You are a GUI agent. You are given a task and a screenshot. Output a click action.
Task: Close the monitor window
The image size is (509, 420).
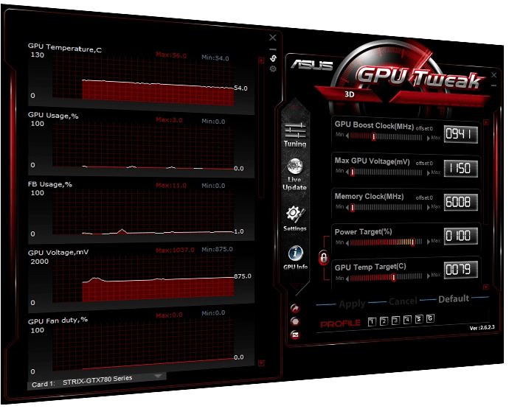[x=273, y=38]
